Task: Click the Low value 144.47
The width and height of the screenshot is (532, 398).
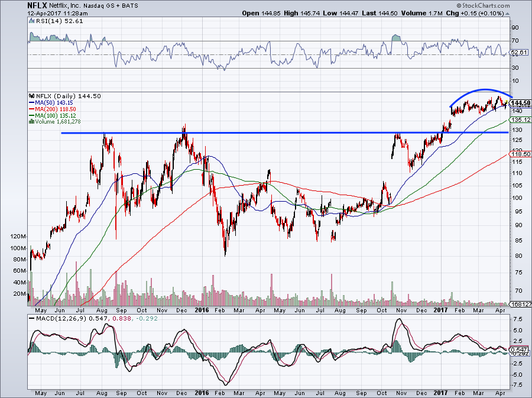Action: tap(348, 13)
